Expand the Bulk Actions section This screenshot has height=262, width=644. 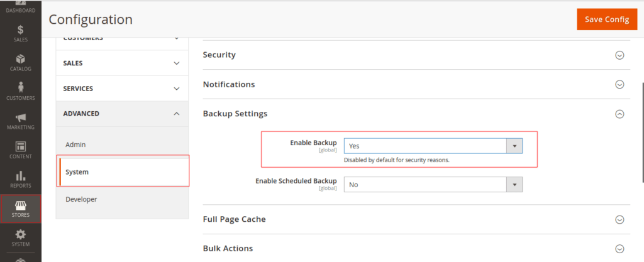click(x=619, y=248)
